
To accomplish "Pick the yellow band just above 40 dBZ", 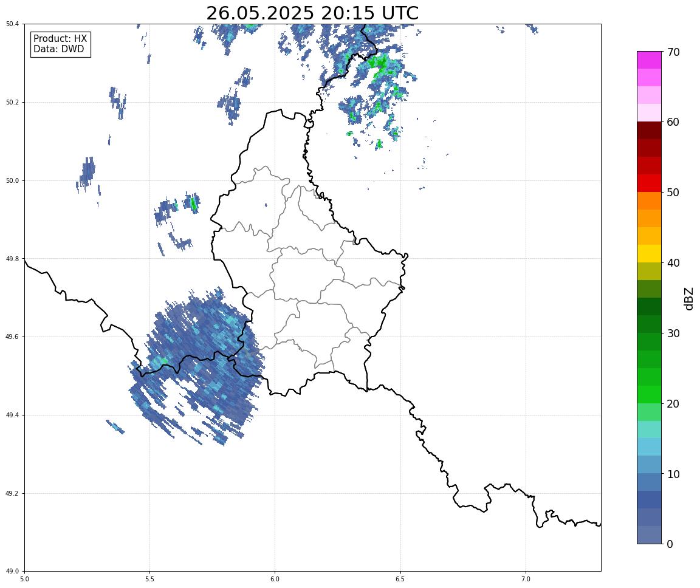I will pyautogui.click(x=649, y=253).
